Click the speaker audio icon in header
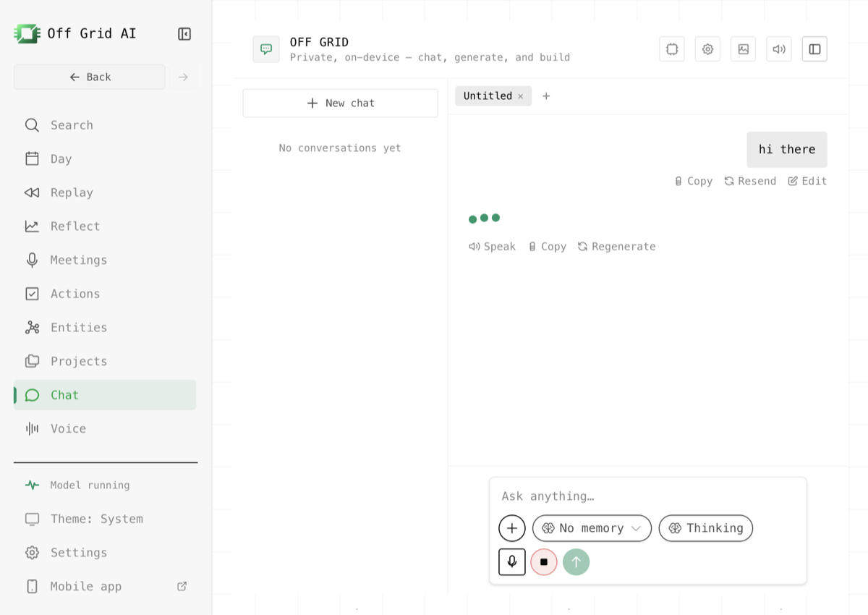This screenshot has height=615, width=868. [779, 49]
